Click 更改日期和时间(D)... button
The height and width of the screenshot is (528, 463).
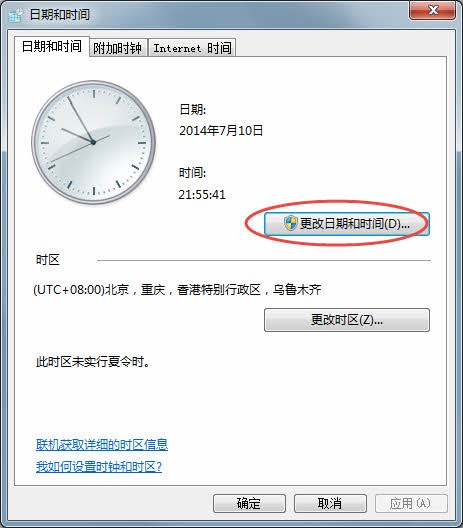pyautogui.click(x=346, y=224)
